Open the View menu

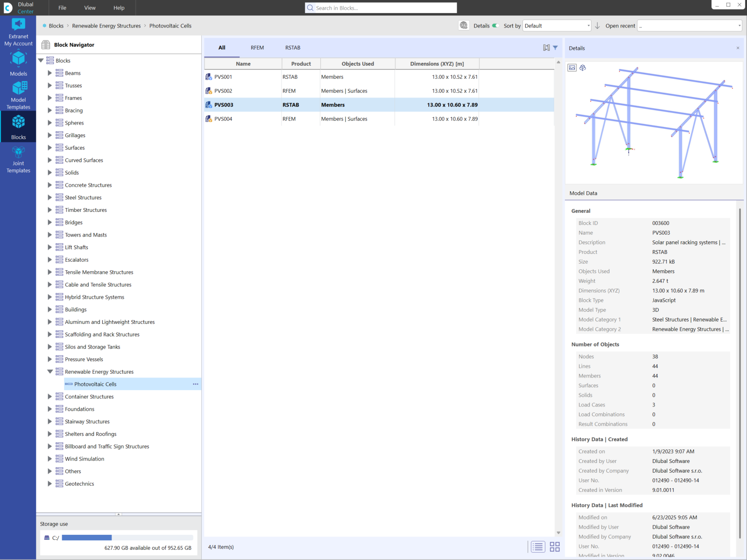(90, 7)
